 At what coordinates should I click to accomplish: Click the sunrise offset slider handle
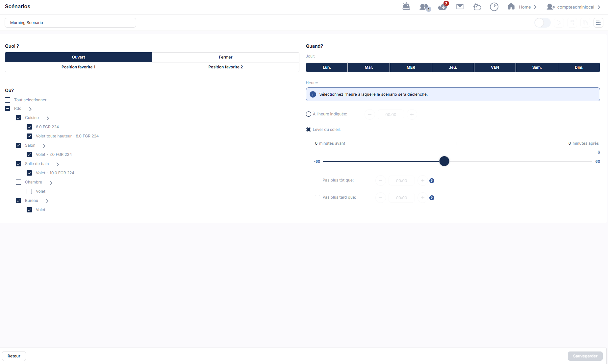[444, 161]
